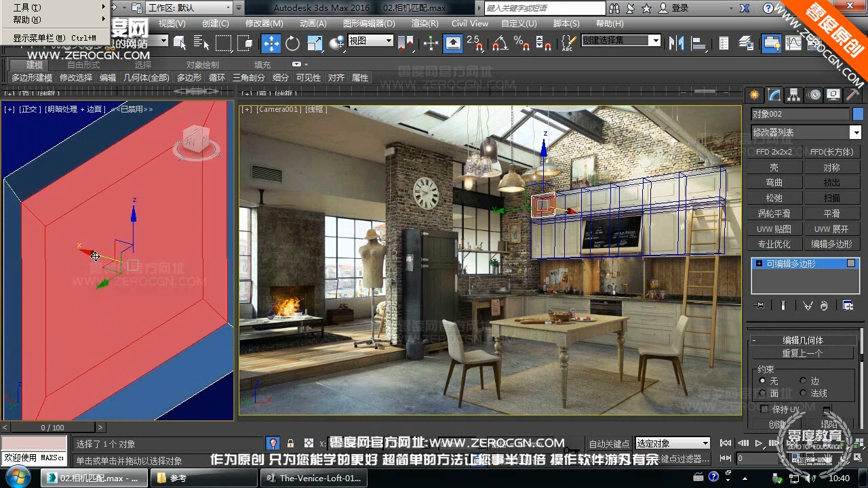Viewport: 868px width, 488px height.
Task: Open the Hierarchy command panel tab
Action: click(x=793, y=95)
